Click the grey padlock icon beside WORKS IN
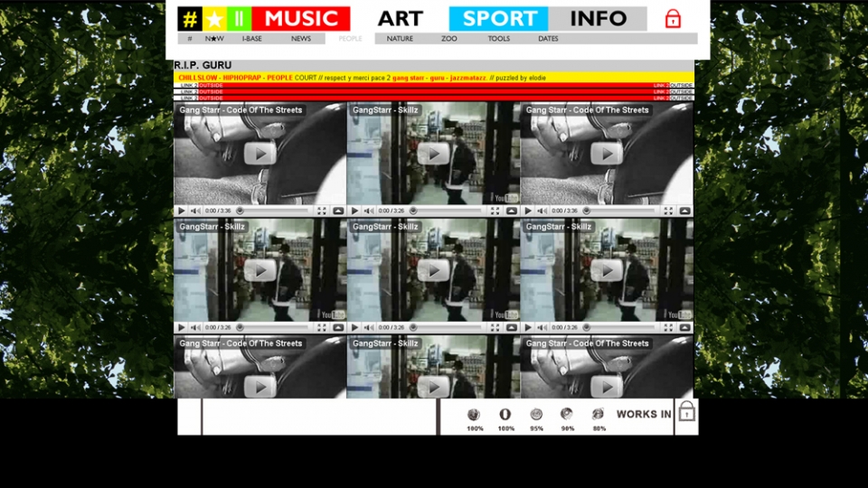 click(x=686, y=412)
